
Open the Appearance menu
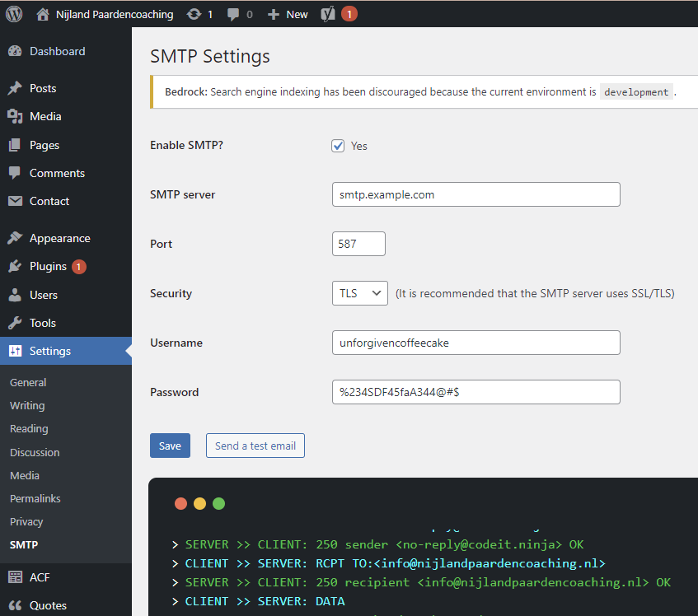click(x=59, y=238)
